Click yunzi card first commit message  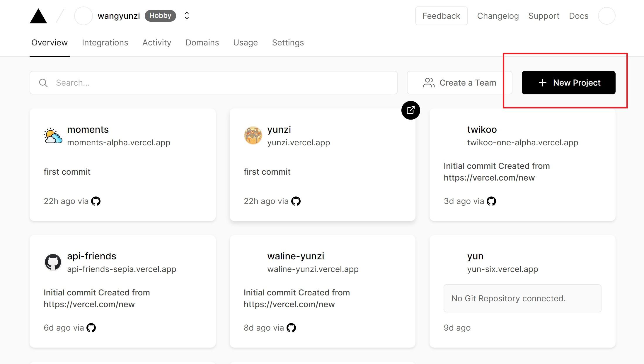(x=267, y=172)
